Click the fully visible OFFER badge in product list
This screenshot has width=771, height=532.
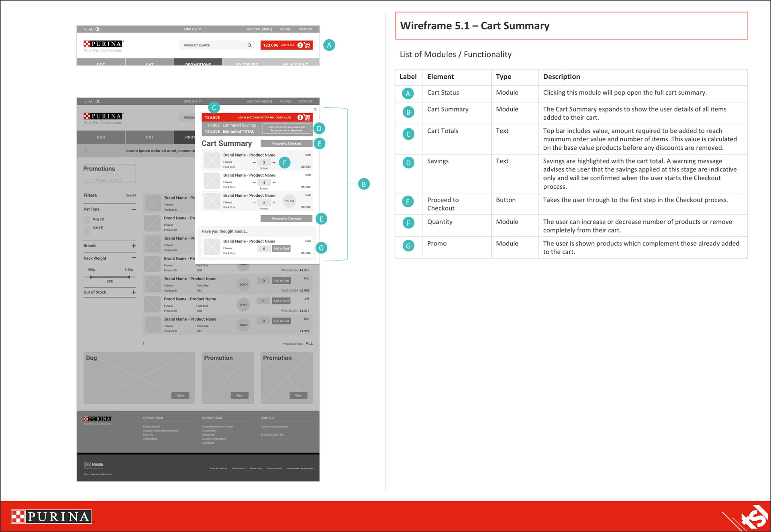click(x=243, y=305)
